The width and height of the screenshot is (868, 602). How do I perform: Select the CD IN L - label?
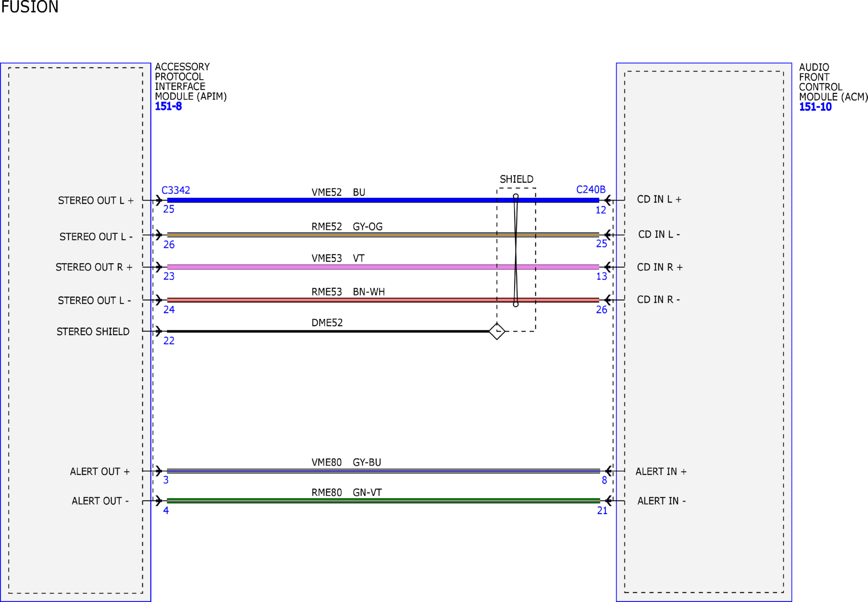tap(659, 234)
